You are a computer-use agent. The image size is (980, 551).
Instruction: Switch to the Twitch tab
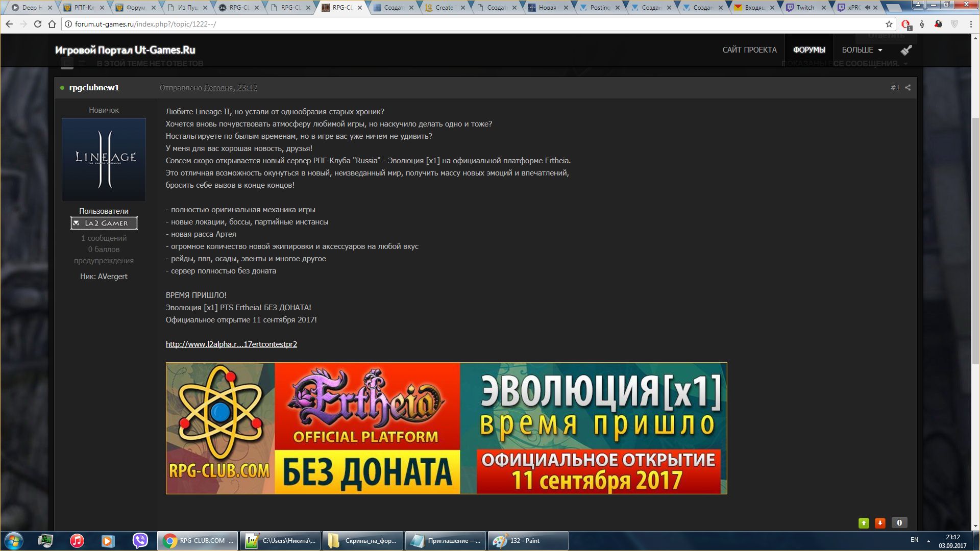tap(805, 8)
